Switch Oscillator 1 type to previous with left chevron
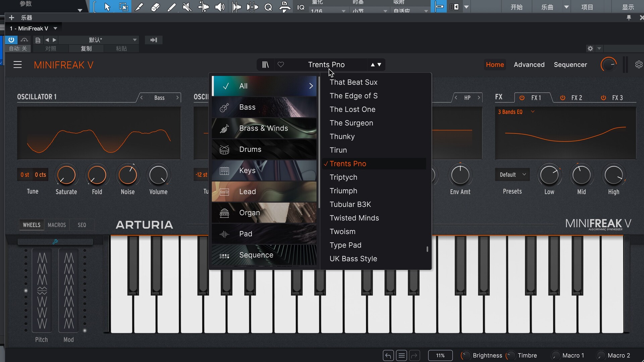The image size is (644, 362). (142, 98)
